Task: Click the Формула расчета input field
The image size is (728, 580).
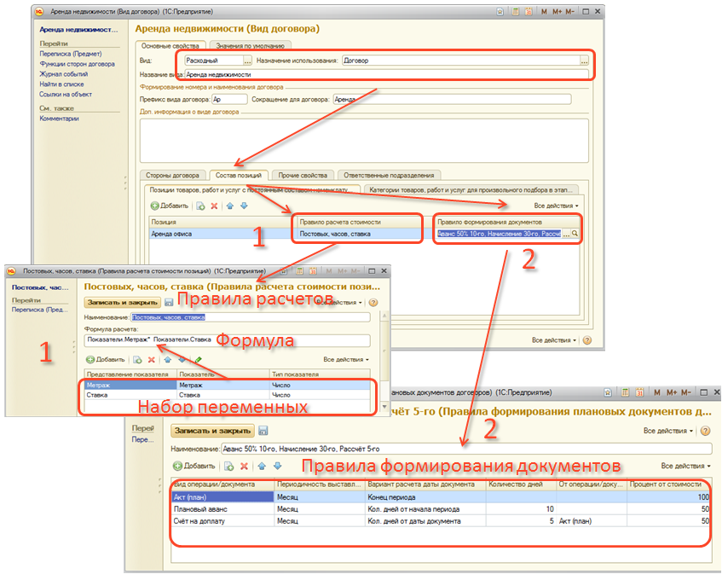Action: click(x=226, y=340)
